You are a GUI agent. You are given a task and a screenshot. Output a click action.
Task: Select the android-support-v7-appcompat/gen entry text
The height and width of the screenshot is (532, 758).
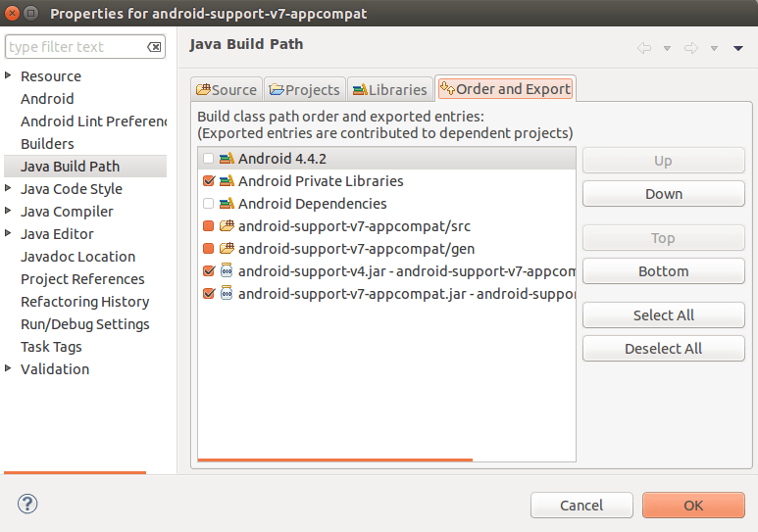356,248
